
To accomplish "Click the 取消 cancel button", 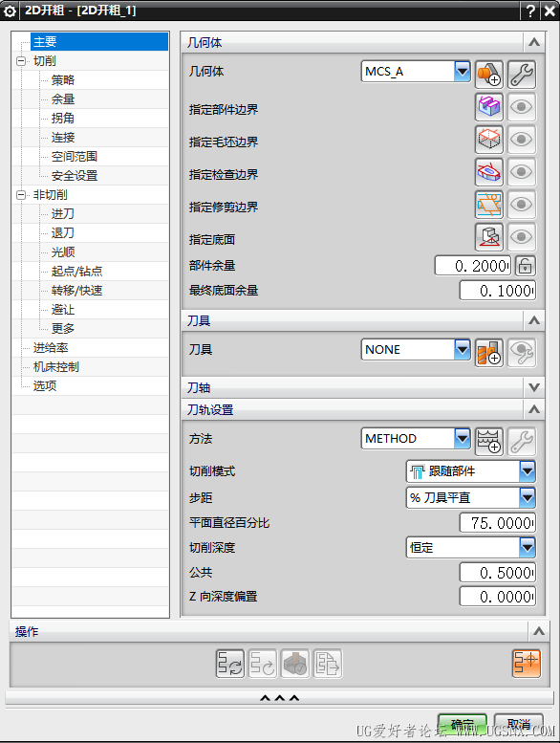I will pos(518,724).
